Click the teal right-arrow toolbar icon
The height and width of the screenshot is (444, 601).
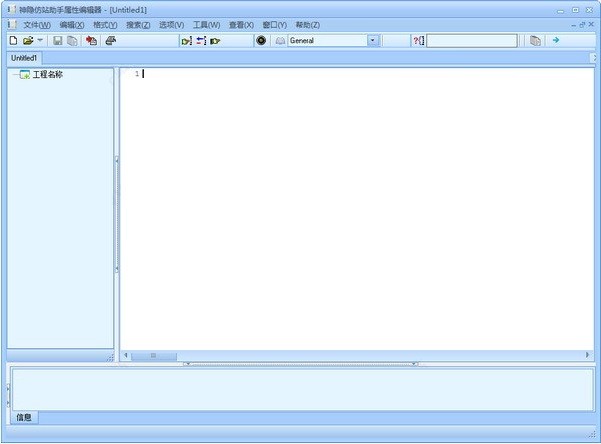pyautogui.click(x=556, y=40)
